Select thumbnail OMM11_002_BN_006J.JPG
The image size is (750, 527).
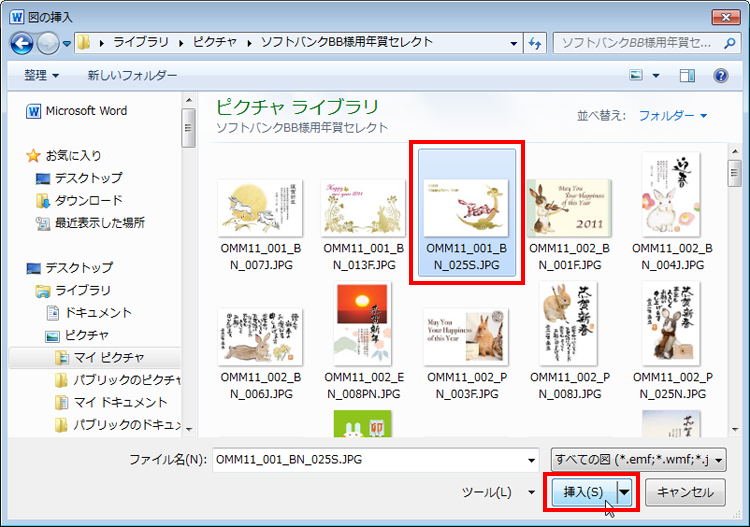(261, 353)
